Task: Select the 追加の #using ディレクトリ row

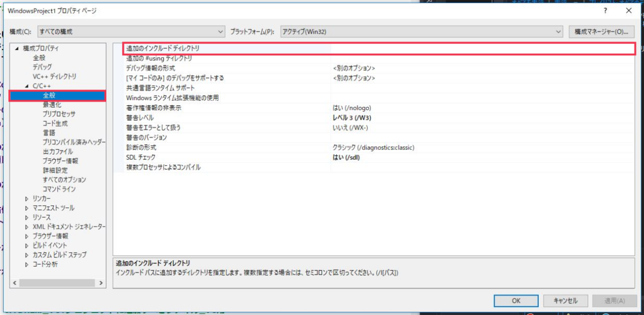Action: tap(379, 58)
